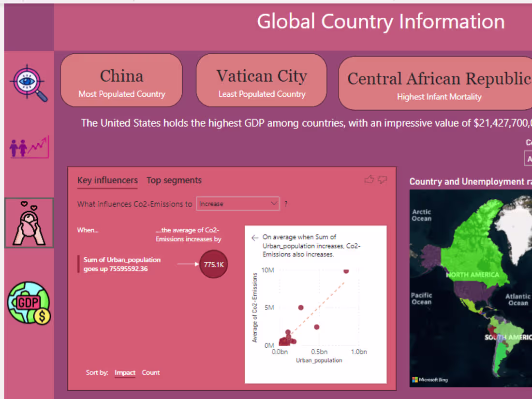Click the thumbs up feedback icon
This screenshot has width=532, height=399.
[x=369, y=179]
